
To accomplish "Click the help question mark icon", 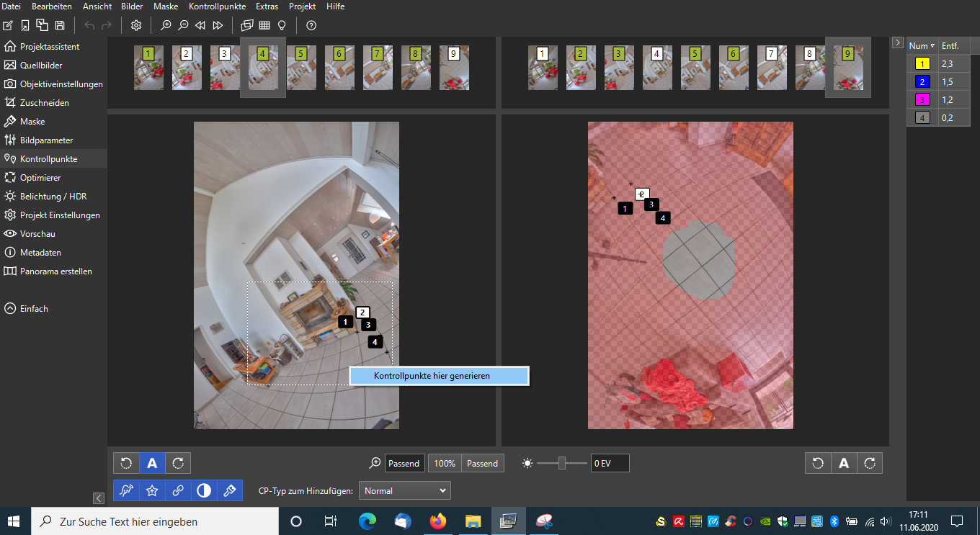I will tap(311, 25).
